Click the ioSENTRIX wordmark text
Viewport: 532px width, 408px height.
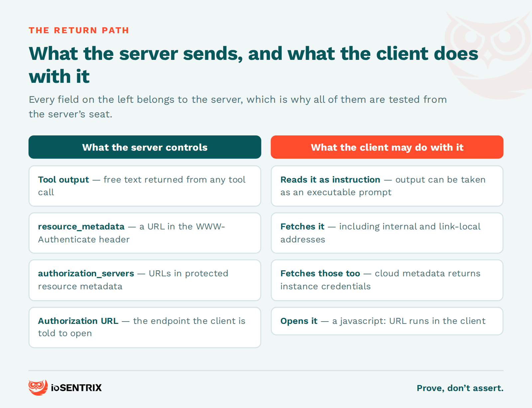76,388
